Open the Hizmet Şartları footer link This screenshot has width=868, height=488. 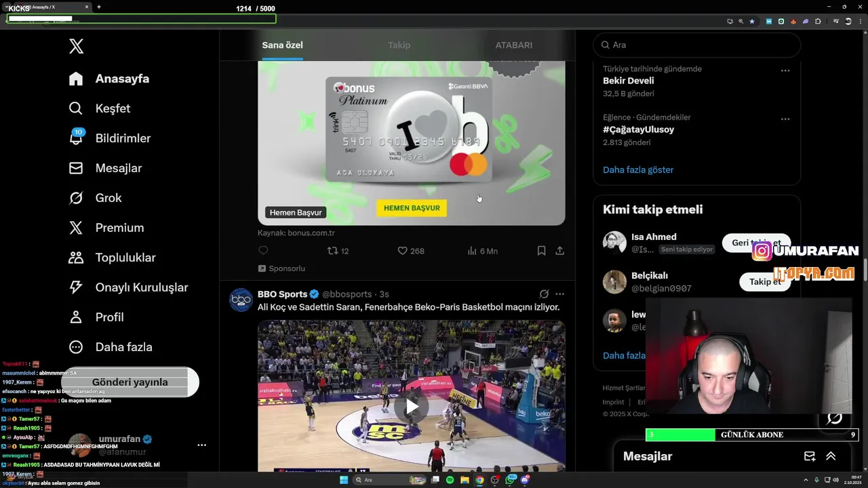coord(624,388)
